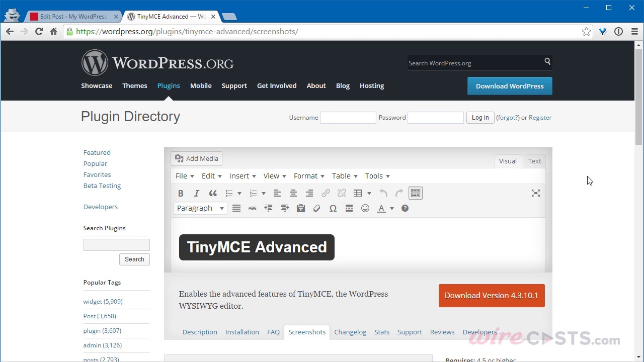Click the Download WordPress button
Viewport: 644px width, 362px height.
[x=510, y=86]
